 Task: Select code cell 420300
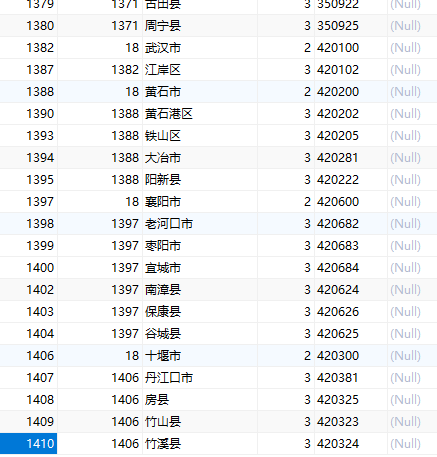351,356
